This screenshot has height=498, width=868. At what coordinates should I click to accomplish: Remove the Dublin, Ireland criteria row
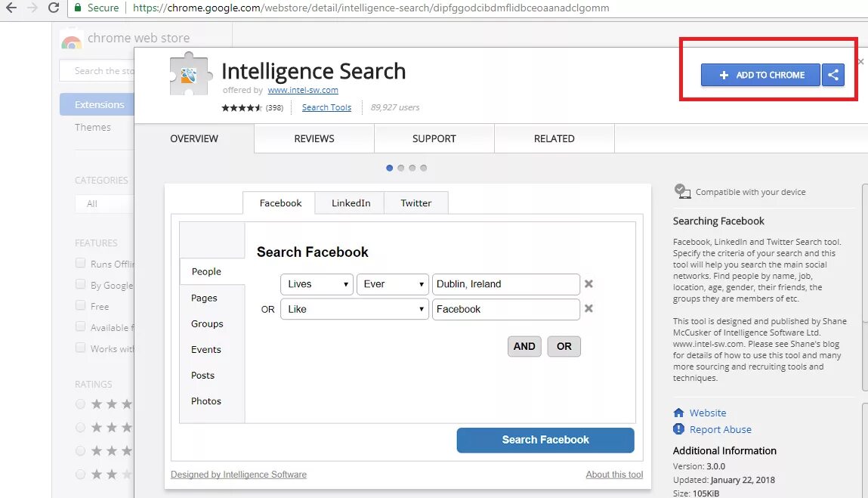tap(589, 283)
